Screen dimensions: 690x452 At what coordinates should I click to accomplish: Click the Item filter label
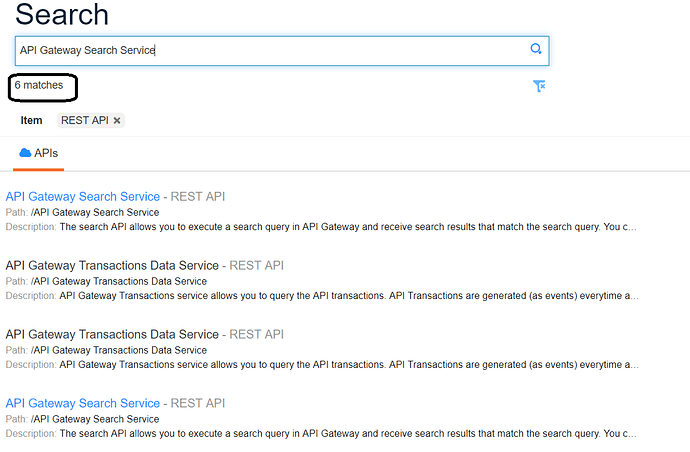coord(31,121)
